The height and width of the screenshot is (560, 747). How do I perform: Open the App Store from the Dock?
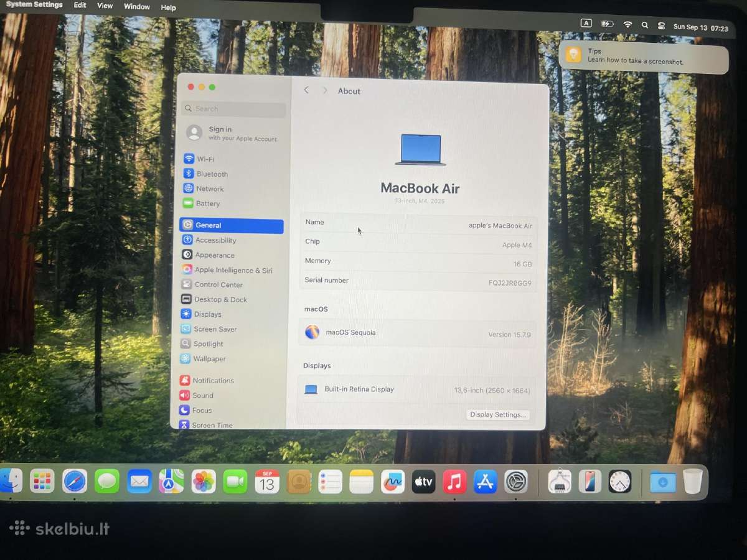[485, 482]
